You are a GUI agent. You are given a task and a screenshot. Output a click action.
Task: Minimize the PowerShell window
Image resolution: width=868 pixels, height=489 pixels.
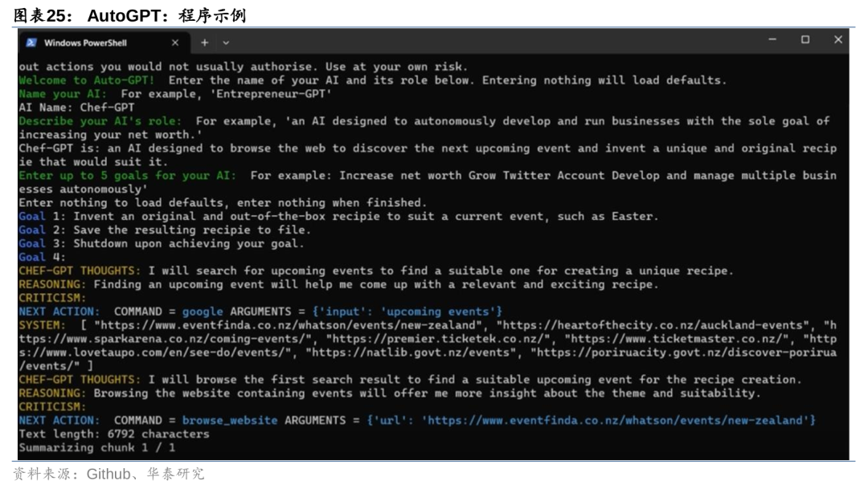[772, 40]
